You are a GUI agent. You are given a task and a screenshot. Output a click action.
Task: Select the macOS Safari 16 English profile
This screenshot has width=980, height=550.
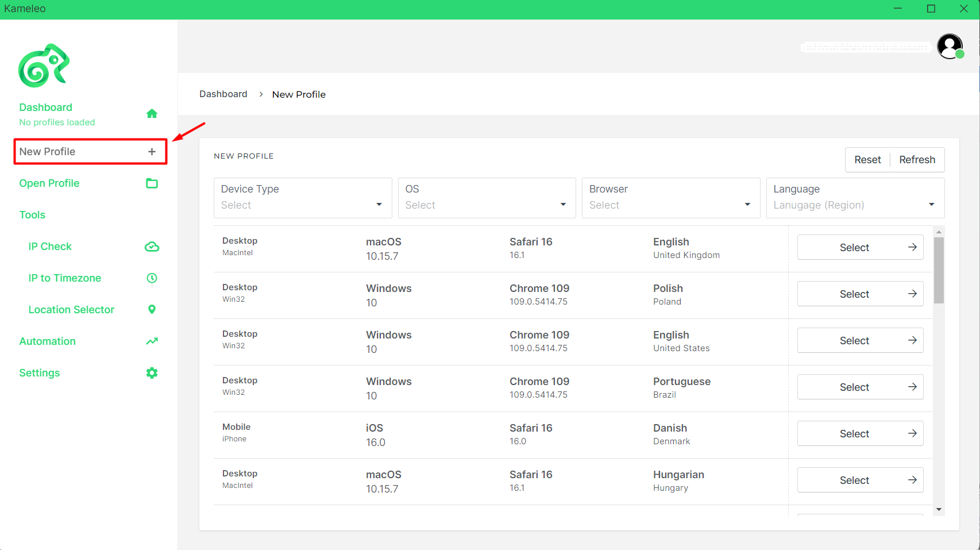click(x=861, y=247)
